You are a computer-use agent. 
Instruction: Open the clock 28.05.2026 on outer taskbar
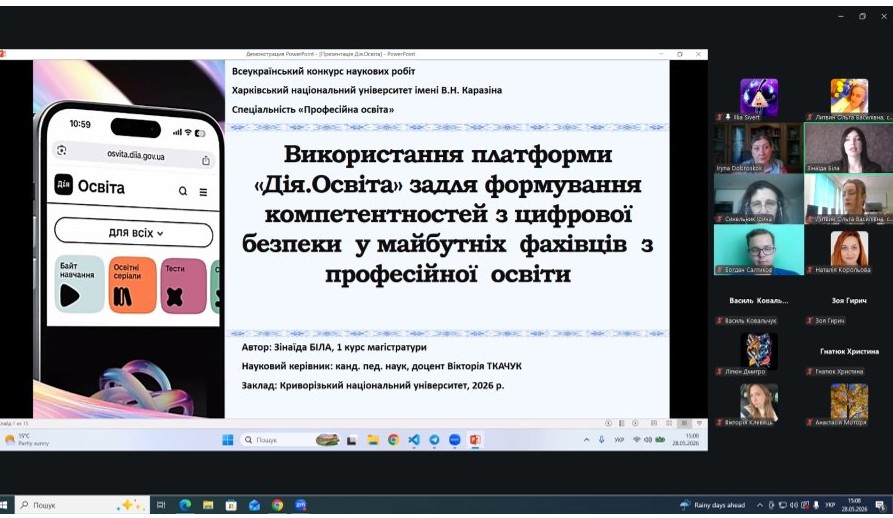click(854, 505)
